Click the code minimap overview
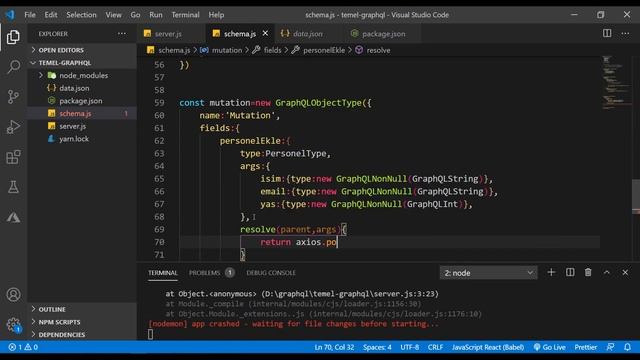 [616, 83]
